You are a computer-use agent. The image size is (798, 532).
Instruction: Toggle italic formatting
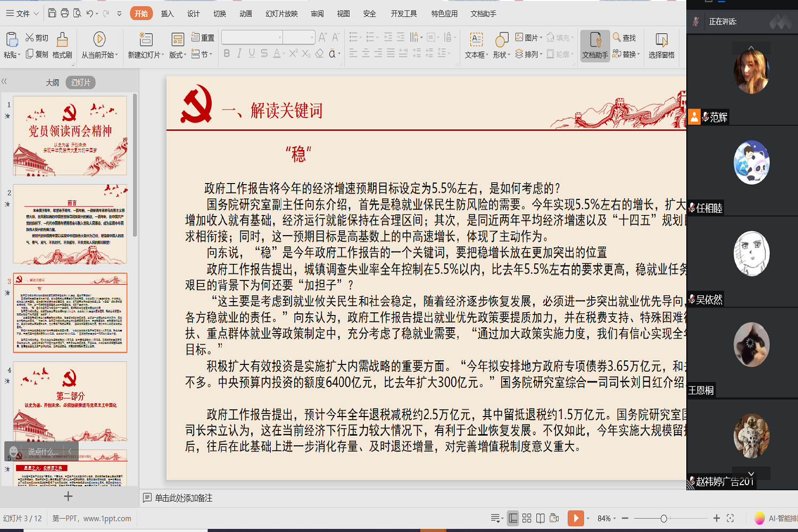point(238,54)
